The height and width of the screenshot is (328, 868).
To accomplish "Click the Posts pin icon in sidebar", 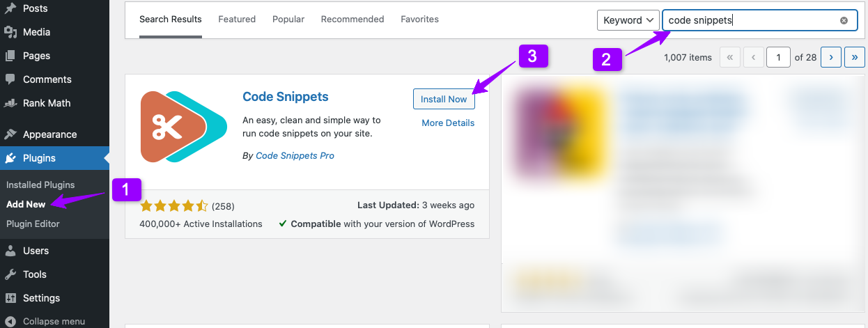I will (x=10, y=8).
